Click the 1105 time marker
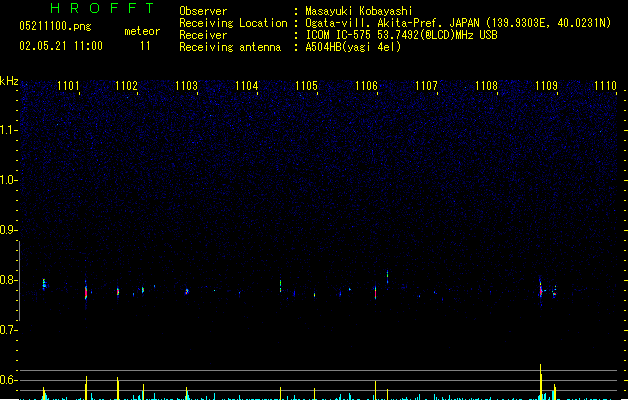Image resolution: width=629 pixels, height=400 pixels. [x=306, y=86]
